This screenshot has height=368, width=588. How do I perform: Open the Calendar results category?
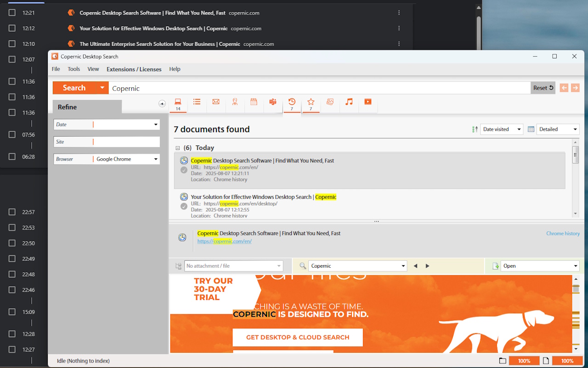254,102
